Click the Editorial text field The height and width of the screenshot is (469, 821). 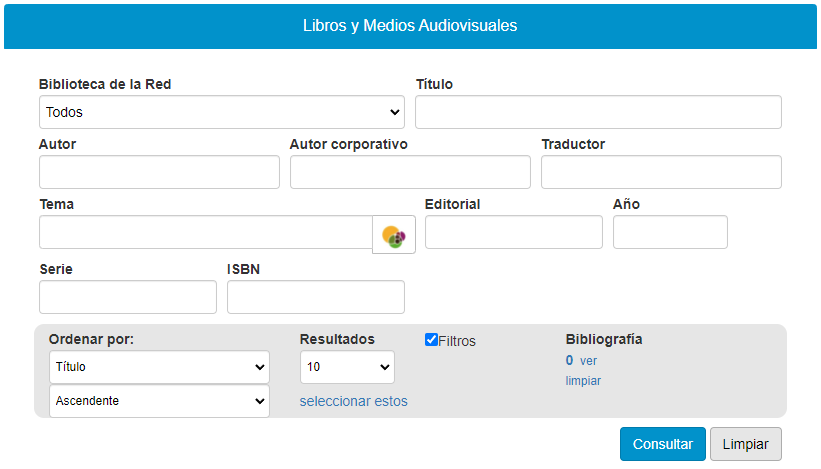514,232
